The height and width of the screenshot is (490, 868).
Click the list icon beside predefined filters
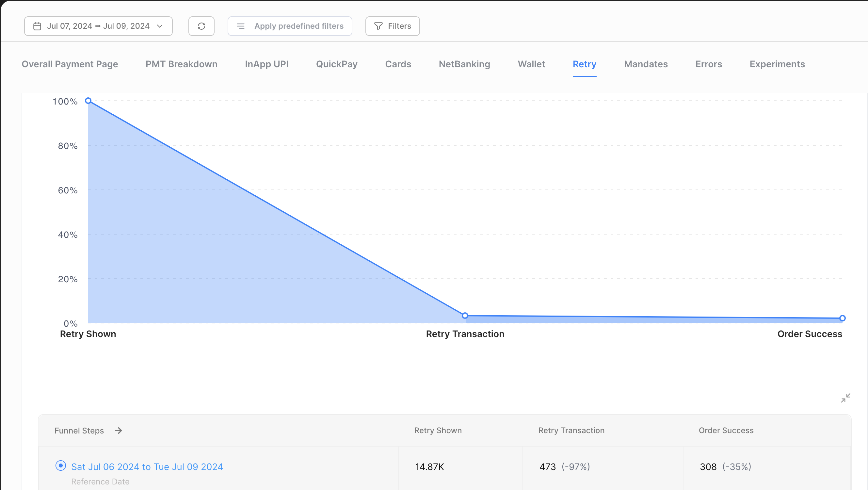(241, 26)
